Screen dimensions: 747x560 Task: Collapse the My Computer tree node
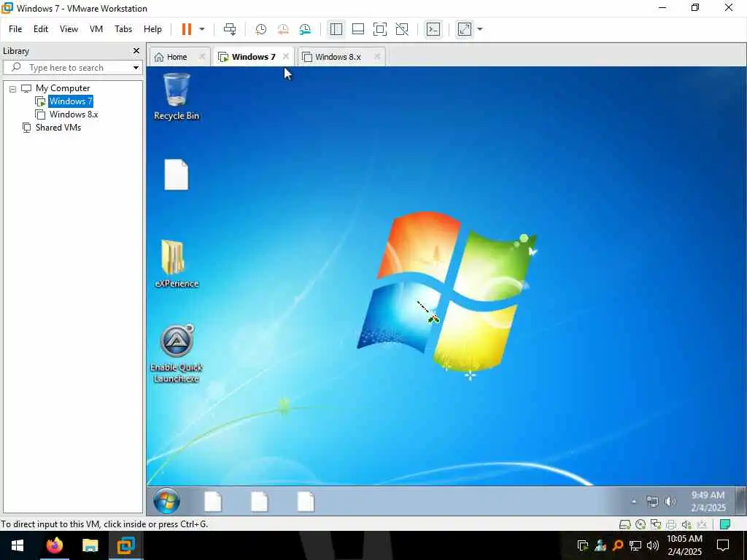click(13, 88)
